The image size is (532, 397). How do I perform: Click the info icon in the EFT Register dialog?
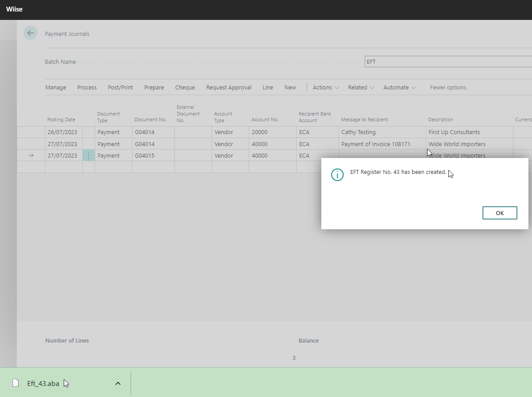click(x=337, y=175)
